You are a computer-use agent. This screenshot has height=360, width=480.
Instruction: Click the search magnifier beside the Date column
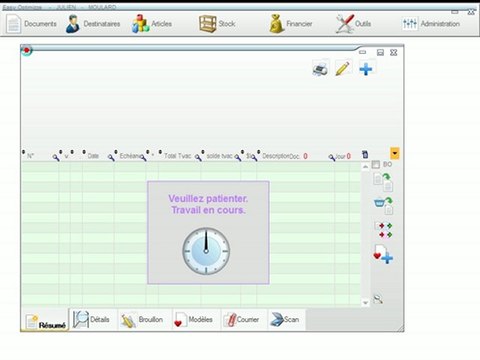pyautogui.click(x=111, y=157)
